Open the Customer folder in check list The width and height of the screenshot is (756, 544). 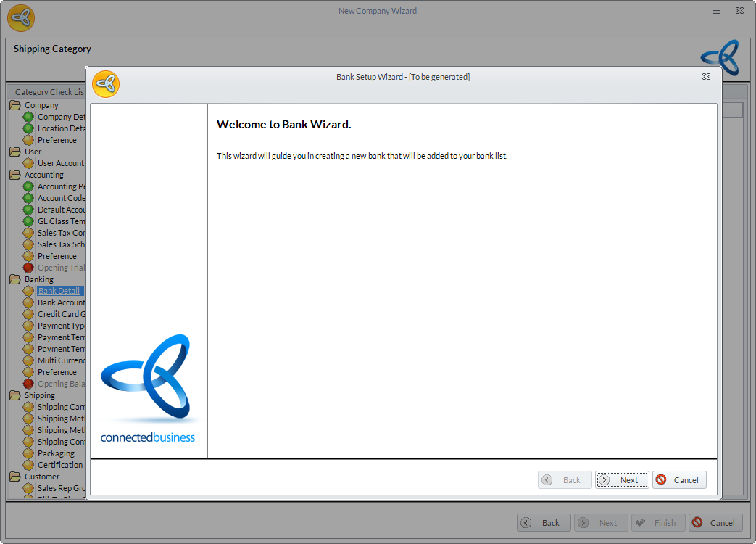pyautogui.click(x=15, y=477)
